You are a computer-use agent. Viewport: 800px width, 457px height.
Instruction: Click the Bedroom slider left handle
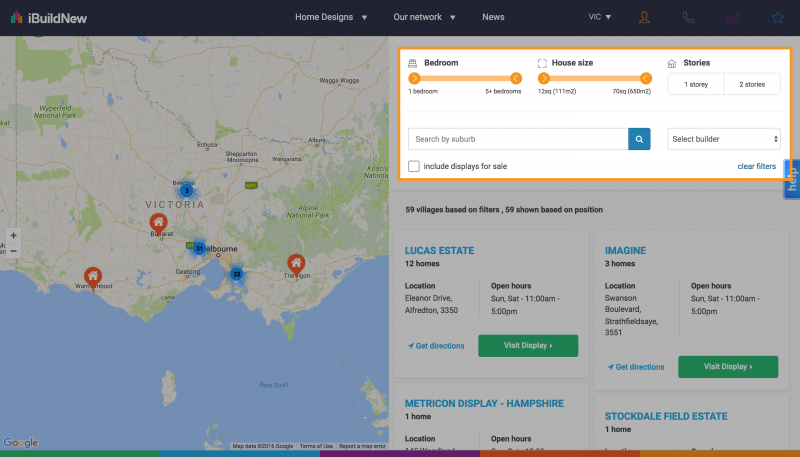click(x=414, y=78)
